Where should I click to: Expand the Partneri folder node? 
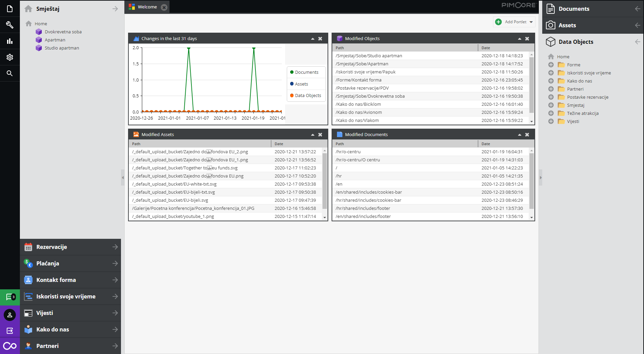tap(551, 89)
